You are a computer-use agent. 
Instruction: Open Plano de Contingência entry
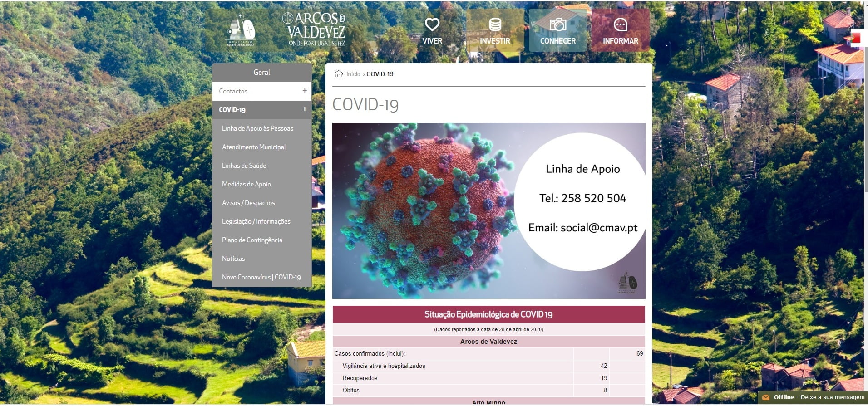pos(252,240)
